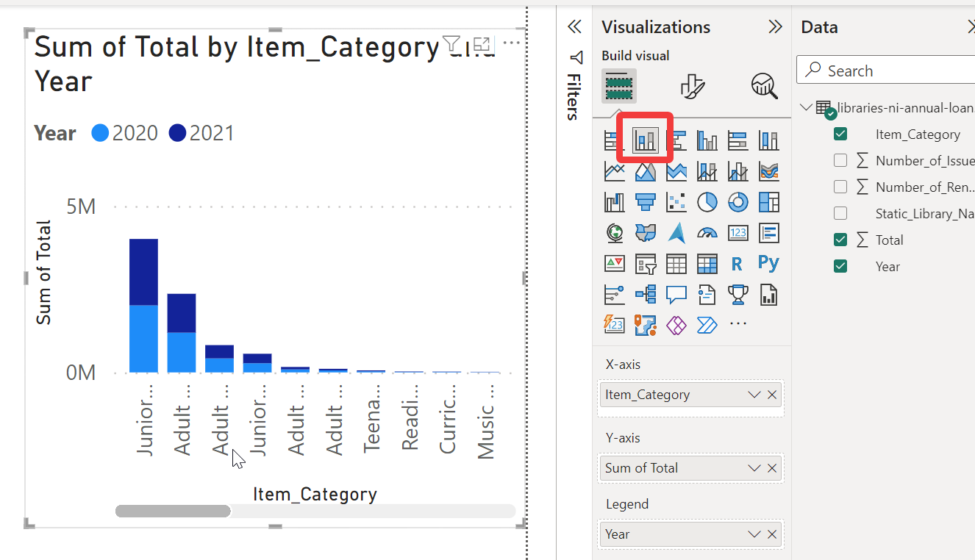The width and height of the screenshot is (975, 560).
Task: Collapse the Visualizations pane
Action: (775, 27)
